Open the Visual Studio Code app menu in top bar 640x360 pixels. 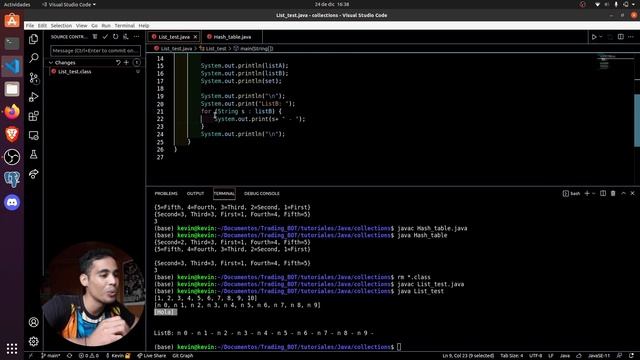point(69,4)
